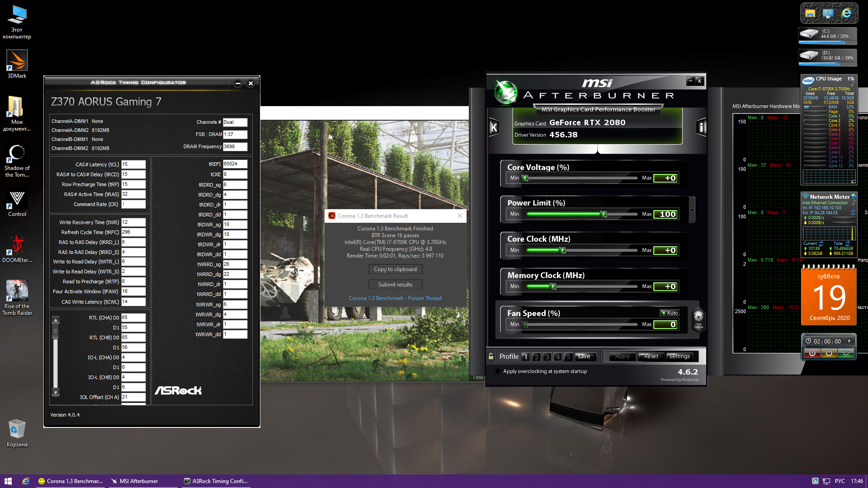Open the Afterburner information panel

[x=701, y=128]
